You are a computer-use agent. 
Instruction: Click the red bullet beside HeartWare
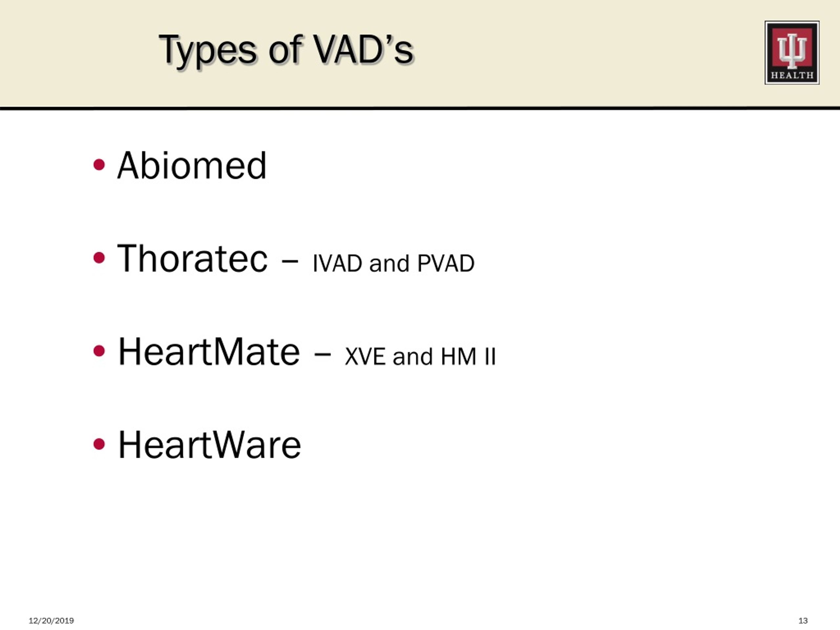pos(99,444)
